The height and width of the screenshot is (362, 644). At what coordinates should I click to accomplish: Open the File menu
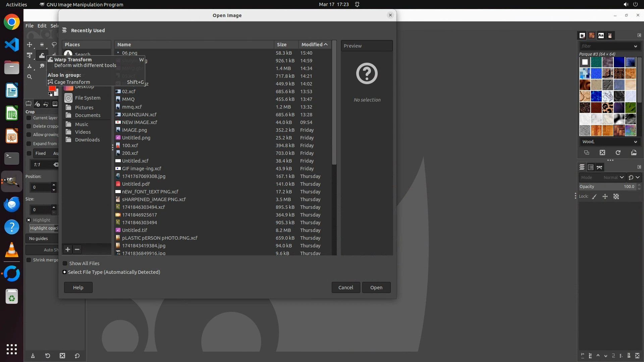coord(30,26)
